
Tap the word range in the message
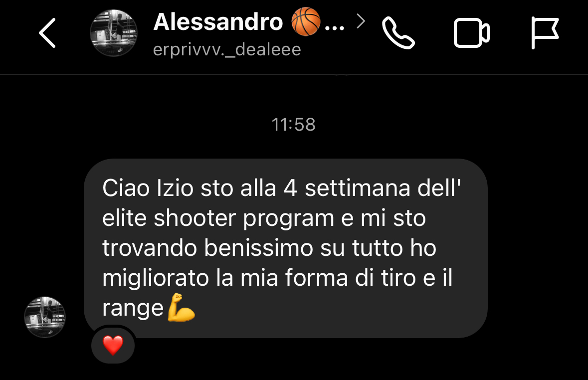coord(133,309)
